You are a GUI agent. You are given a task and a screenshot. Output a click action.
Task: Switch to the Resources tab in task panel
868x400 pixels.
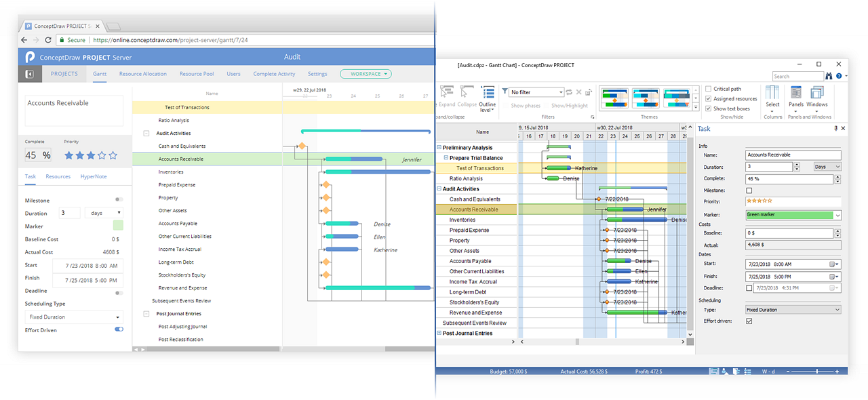click(58, 176)
